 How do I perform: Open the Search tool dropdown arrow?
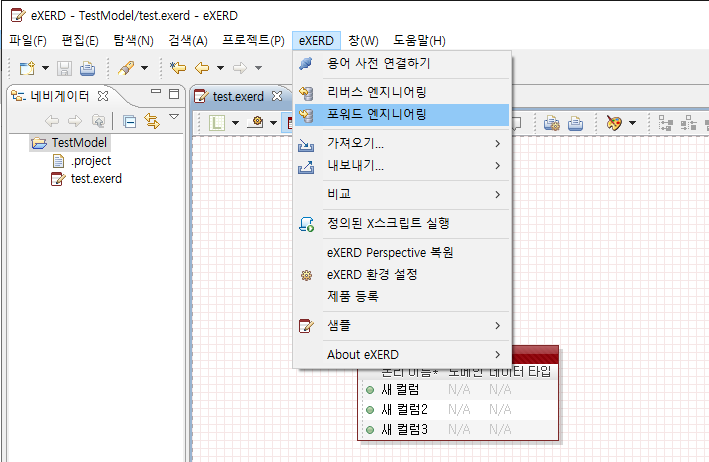(144, 68)
